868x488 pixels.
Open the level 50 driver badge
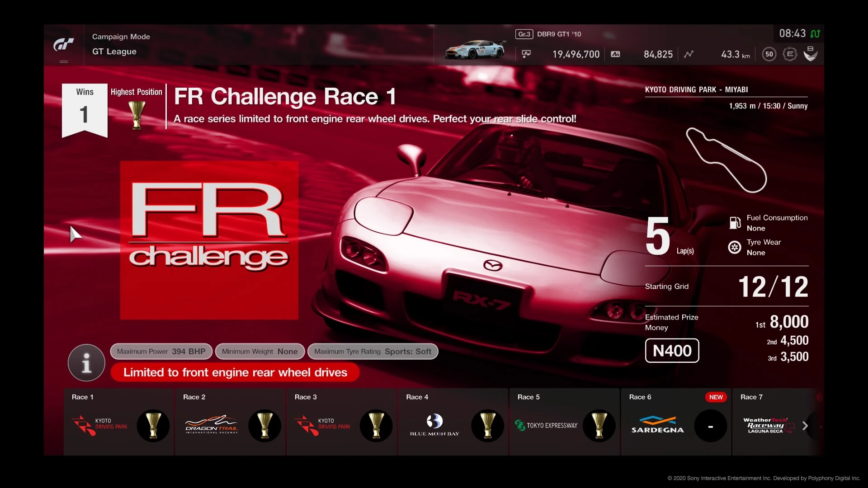(769, 54)
